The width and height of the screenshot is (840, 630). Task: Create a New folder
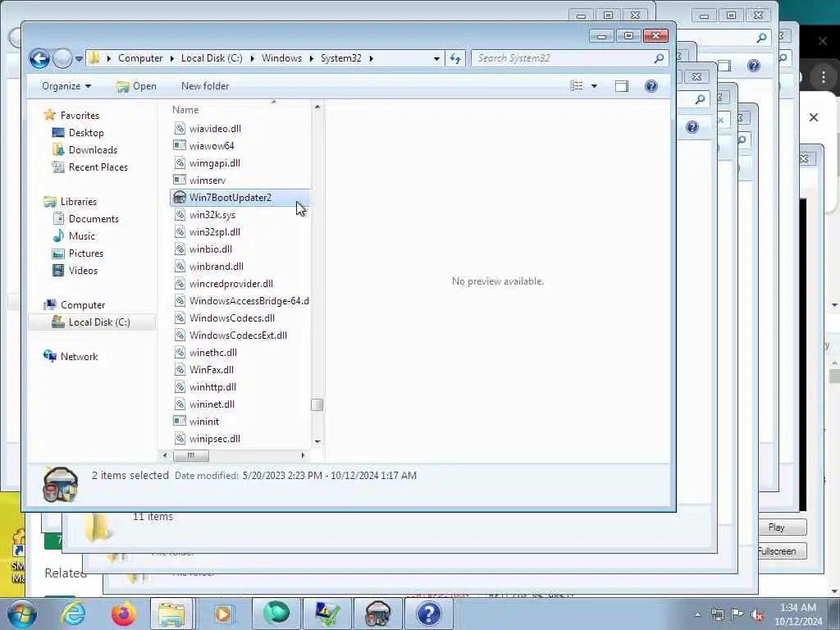tap(204, 86)
